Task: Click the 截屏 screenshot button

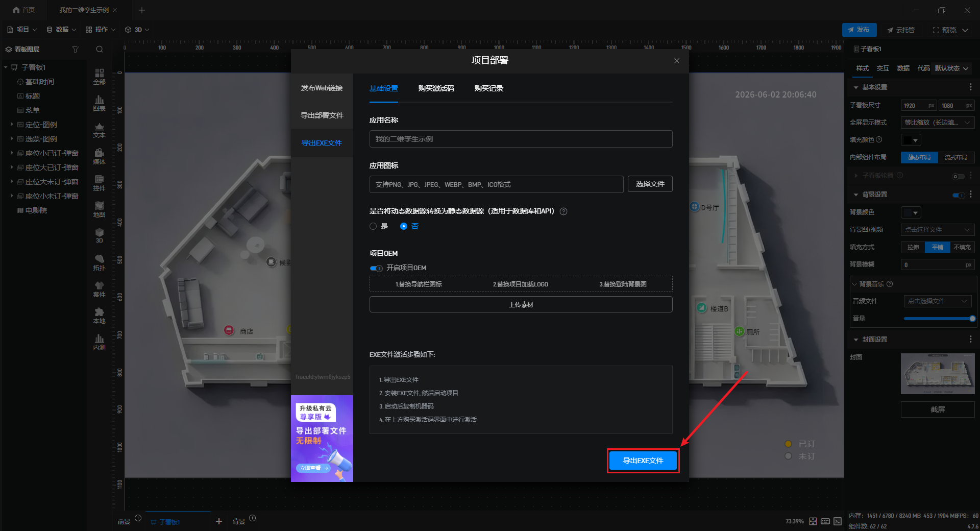Action: [938, 409]
